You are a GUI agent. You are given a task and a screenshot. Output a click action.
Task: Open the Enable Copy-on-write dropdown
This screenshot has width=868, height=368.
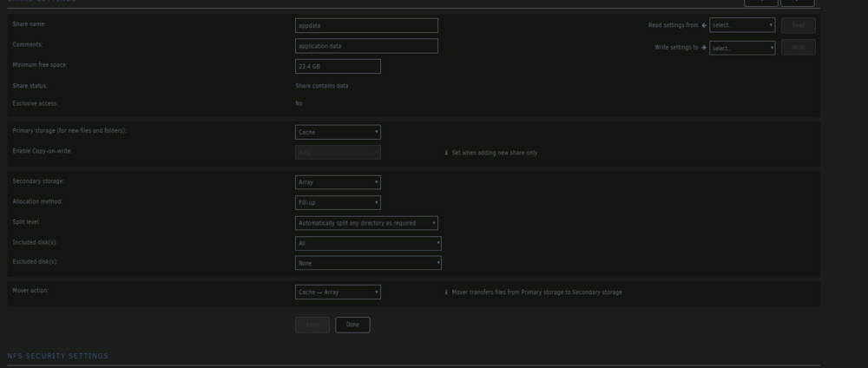(338, 152)
